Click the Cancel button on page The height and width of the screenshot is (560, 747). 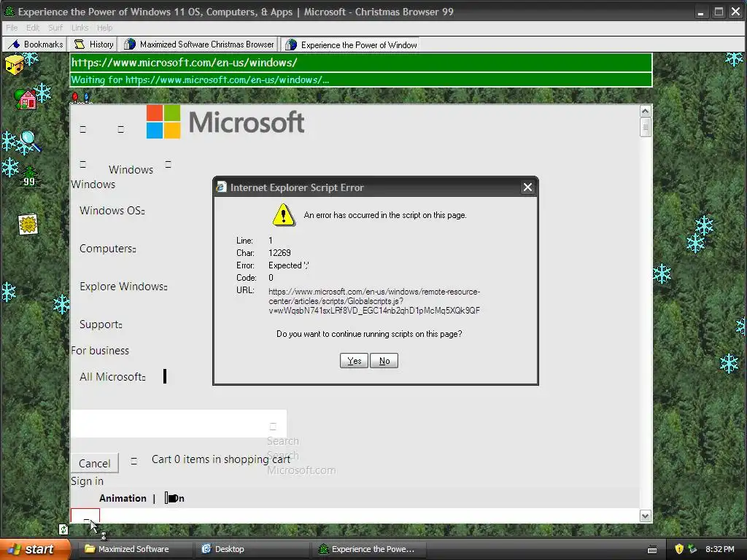point(94,463)
